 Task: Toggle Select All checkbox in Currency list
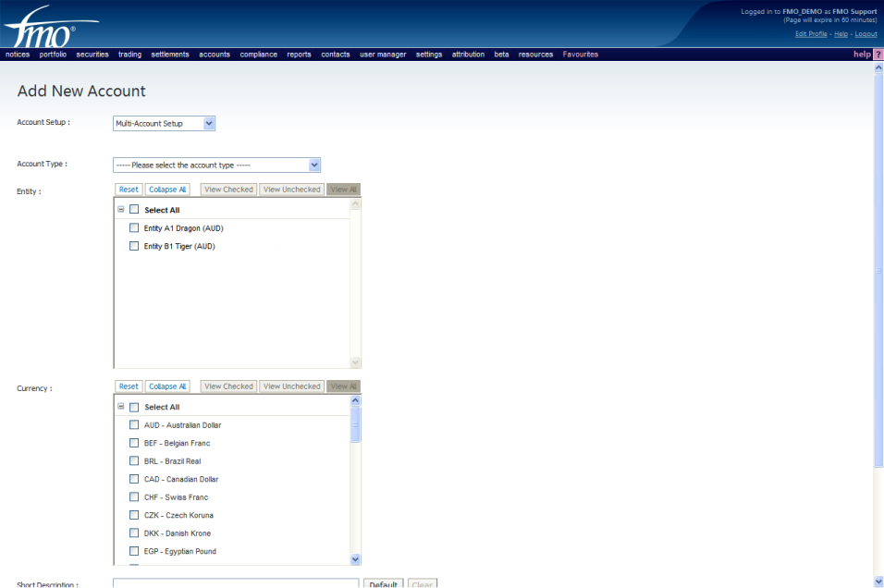tap(134, 407)
